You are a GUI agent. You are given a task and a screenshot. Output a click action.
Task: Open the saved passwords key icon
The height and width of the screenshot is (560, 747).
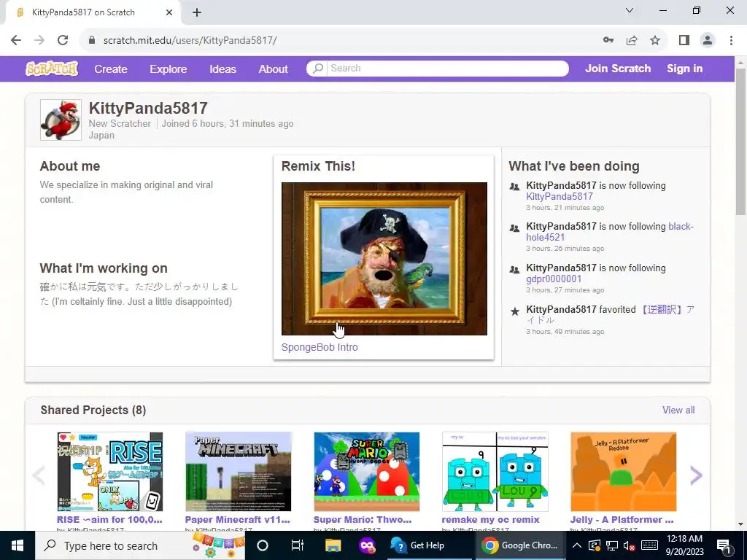[608, 40]
